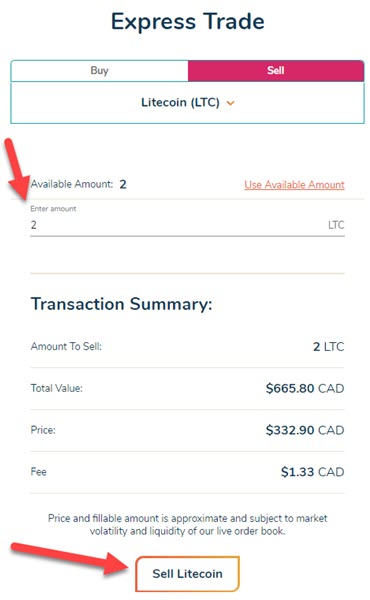Select the Sell tab

[275, 71]
